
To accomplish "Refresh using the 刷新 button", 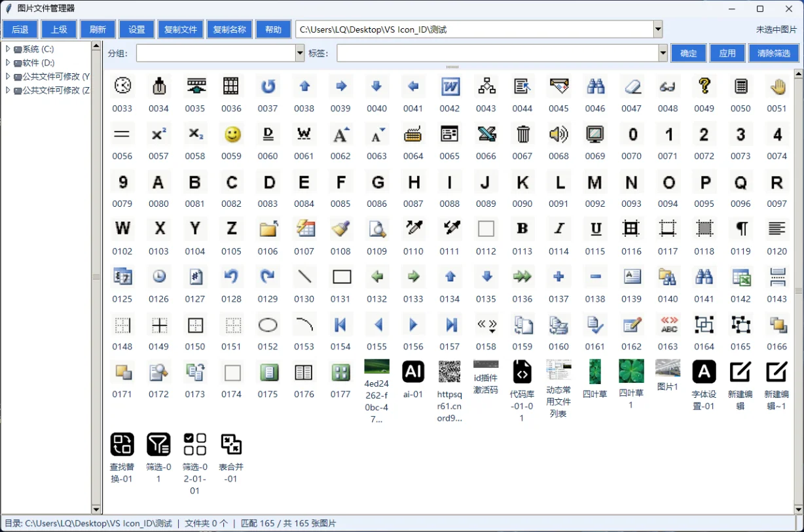I will (98, 29).
